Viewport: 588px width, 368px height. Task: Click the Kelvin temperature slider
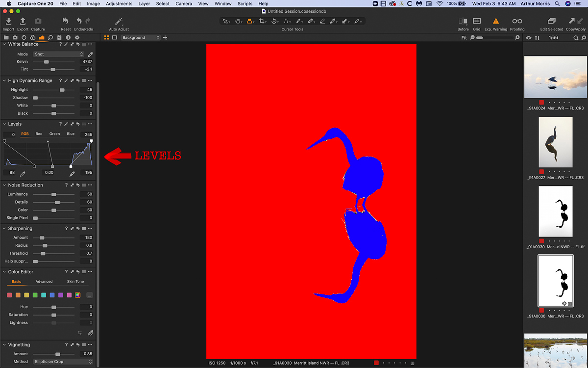(x=53, y=62)
